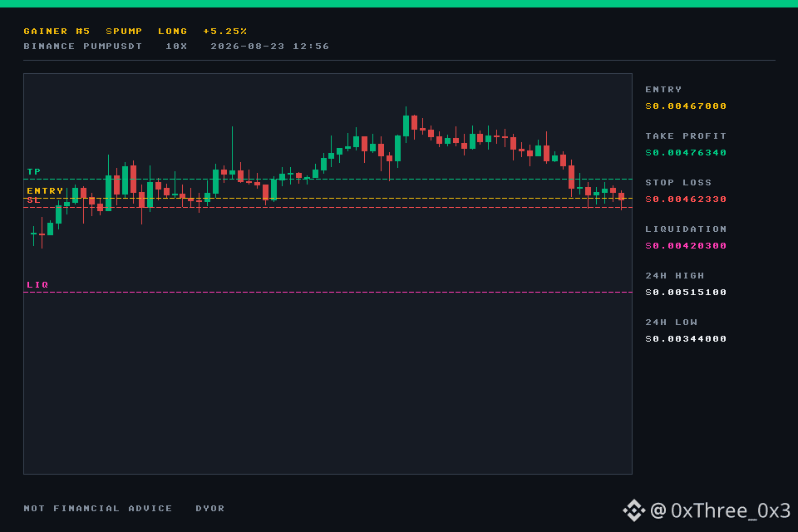
Task: Click the NOT FINANCIAL ADVICE disclaimer
Action: (98, 509)
